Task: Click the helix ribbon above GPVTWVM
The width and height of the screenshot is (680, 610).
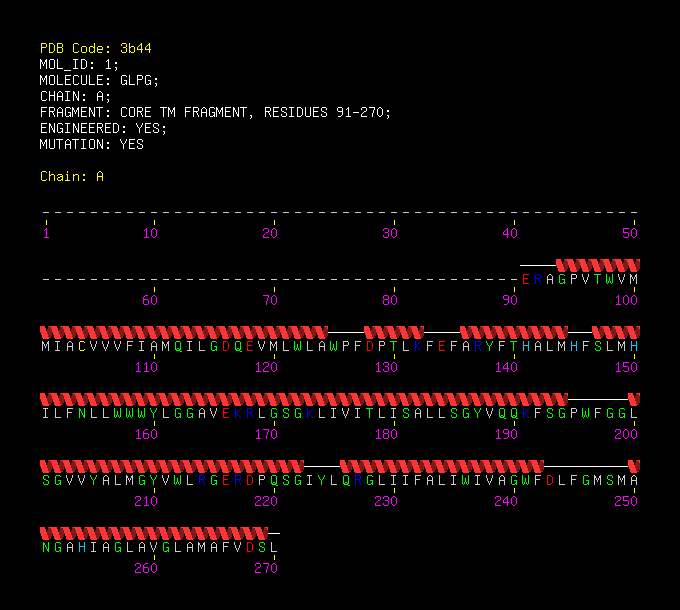Action: (598, 265)
